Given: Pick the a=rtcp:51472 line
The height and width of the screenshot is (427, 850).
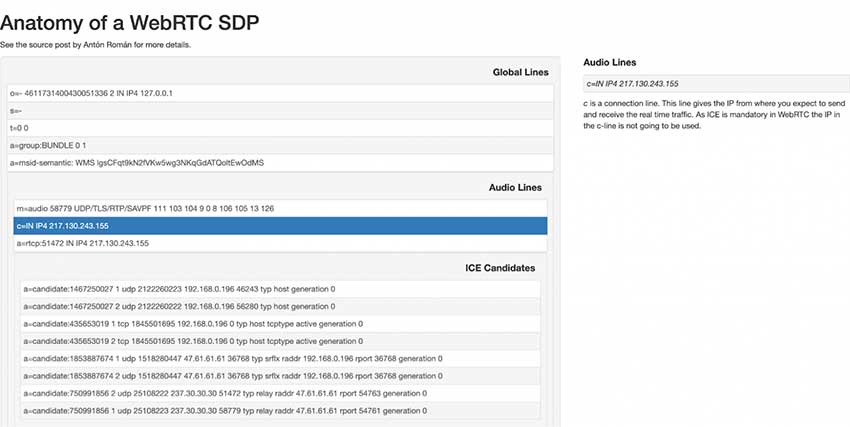Looking at the screenshot, I should tap(280, 243).
